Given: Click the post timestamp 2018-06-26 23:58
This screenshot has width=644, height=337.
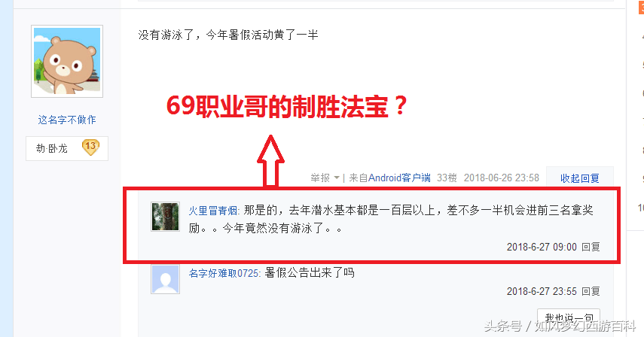Looking at the screenshot, I should tap(502, 178).
